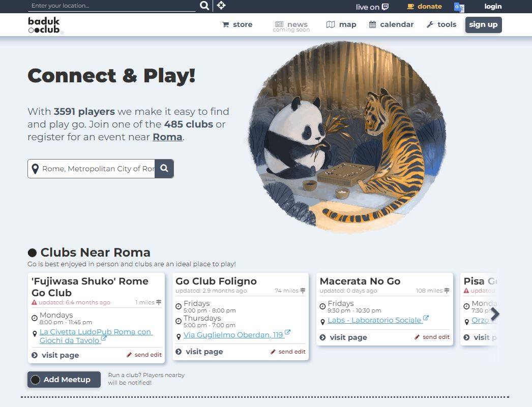Open the calendar page
The width and height of the screenshot is (532, 407).
coord(391,24)
